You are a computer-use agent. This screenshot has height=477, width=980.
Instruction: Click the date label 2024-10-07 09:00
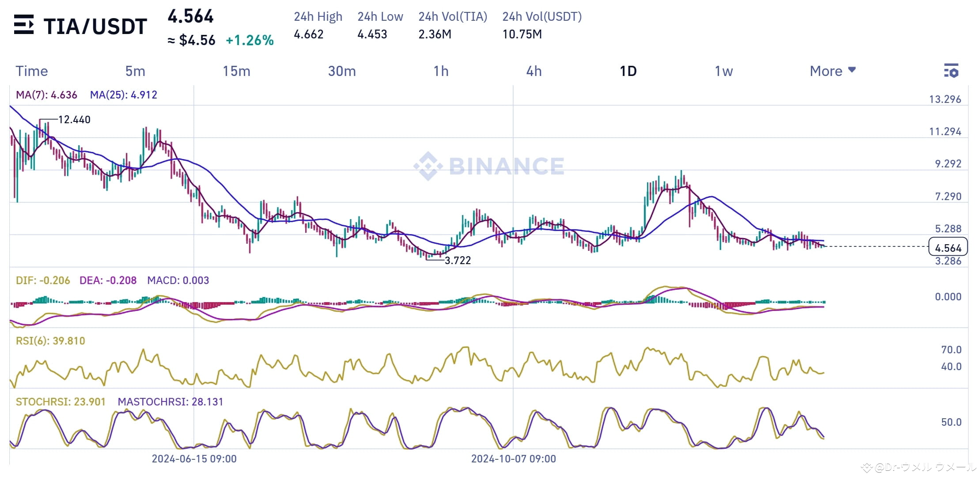click(x=514, y=459)
